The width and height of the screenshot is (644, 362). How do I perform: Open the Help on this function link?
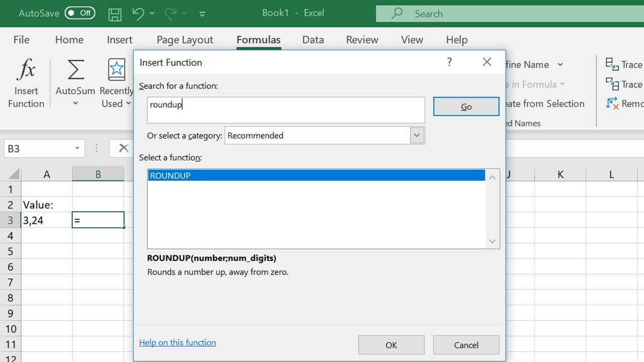[x=177, y=342]
